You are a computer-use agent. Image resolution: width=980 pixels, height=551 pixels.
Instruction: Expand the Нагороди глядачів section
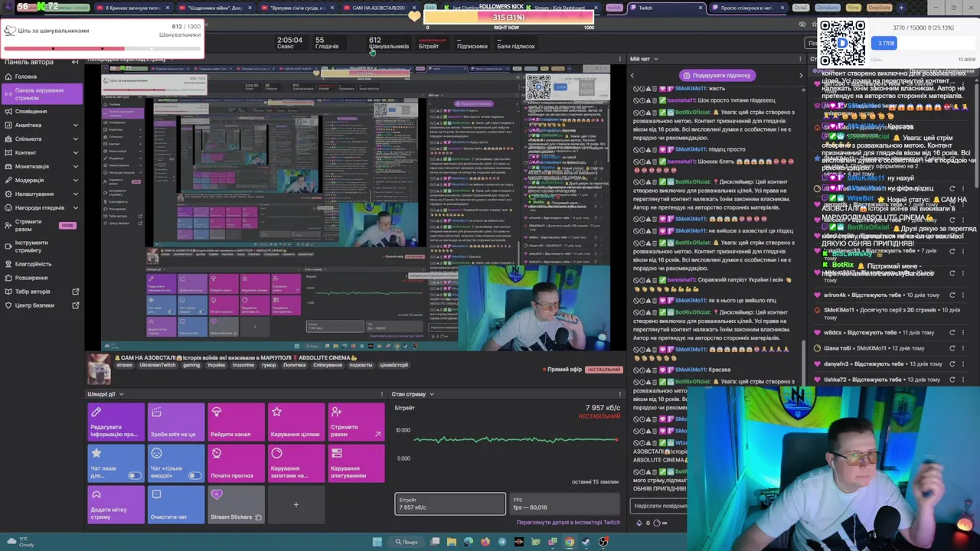tap(41, 207)
